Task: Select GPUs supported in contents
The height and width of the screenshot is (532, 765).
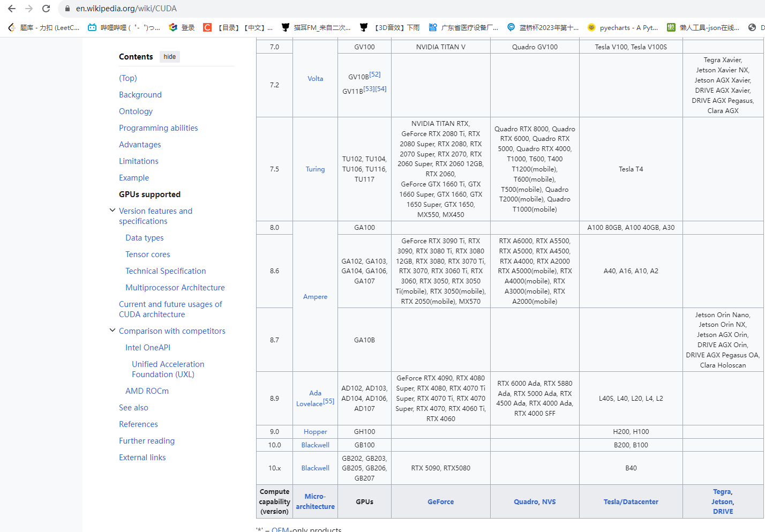Action: 149,194
